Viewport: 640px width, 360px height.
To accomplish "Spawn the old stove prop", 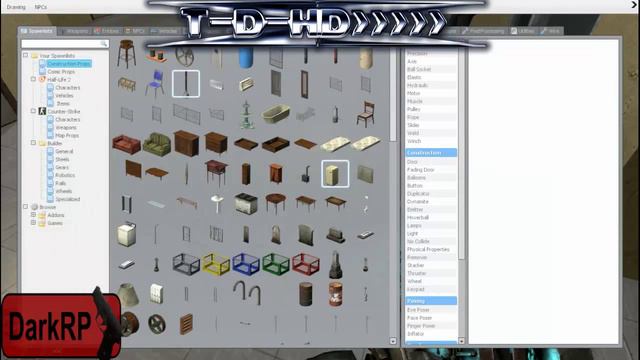I will coord(246,203).
